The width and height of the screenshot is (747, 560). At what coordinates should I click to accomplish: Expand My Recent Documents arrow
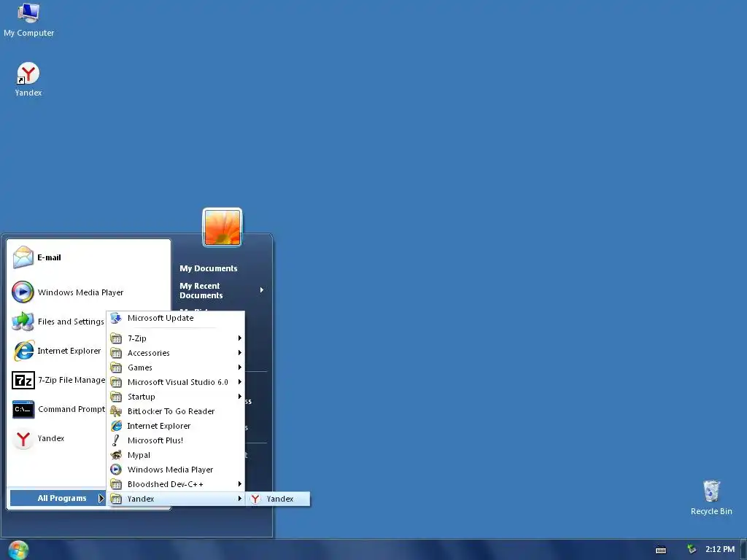pyautogui.click(x=262, y=290)
